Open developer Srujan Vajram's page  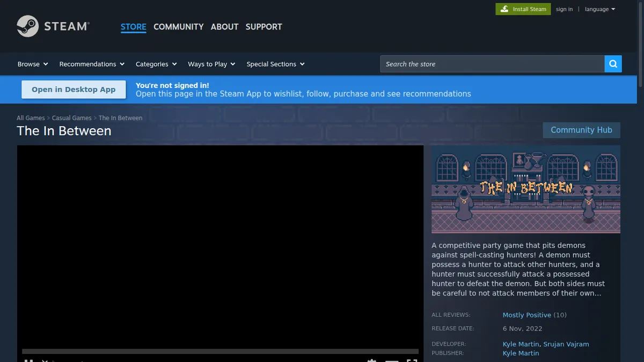coord(566,344)
